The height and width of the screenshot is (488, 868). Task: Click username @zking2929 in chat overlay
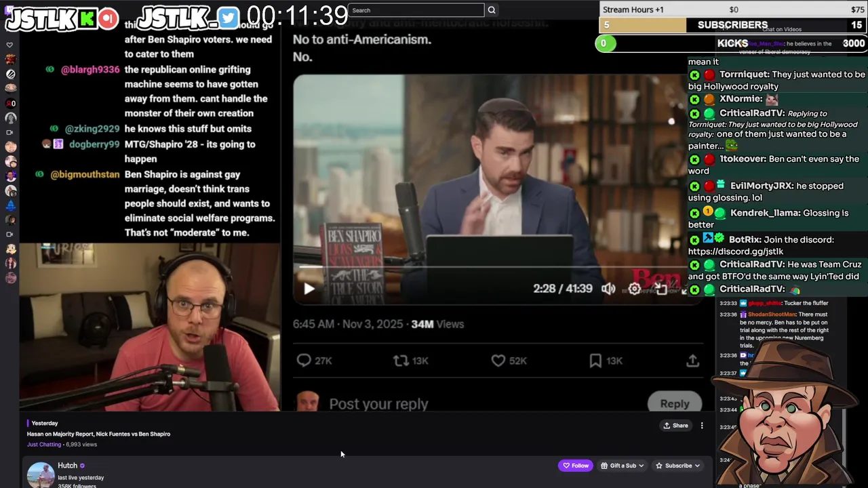(x=92, y=129)
